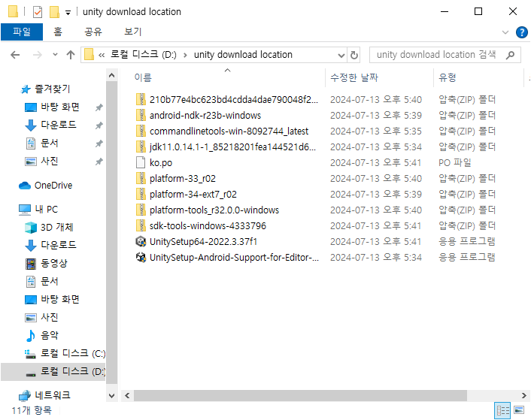Click the 2024-07-13 오후 5:41 date for ko.po
The image size is (531, 420).
375,162
